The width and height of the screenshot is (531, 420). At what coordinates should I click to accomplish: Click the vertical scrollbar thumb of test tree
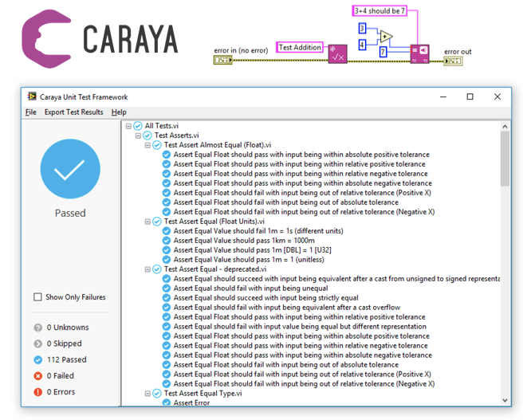point(505,159)
